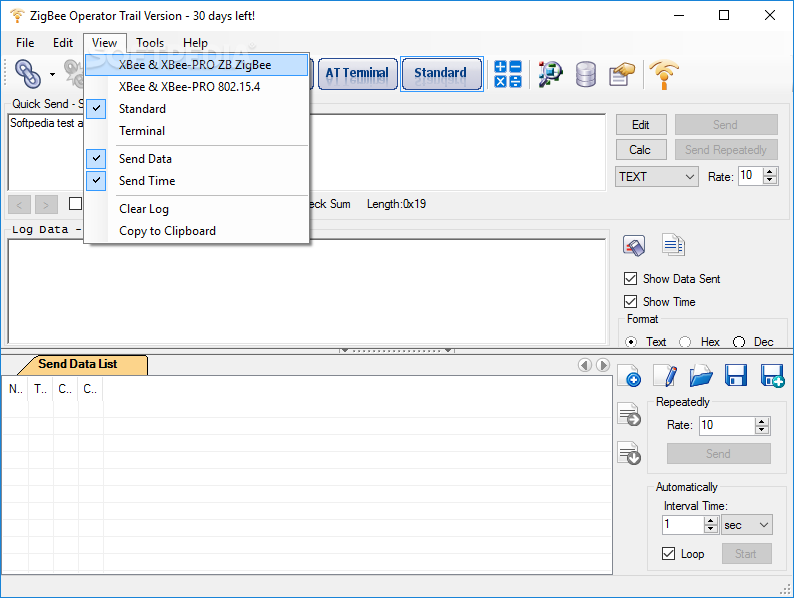The height and width of the screenshot is (598, 794).
Task: Uncheck Send Time in View menu
Action: (x=196, y=181)
